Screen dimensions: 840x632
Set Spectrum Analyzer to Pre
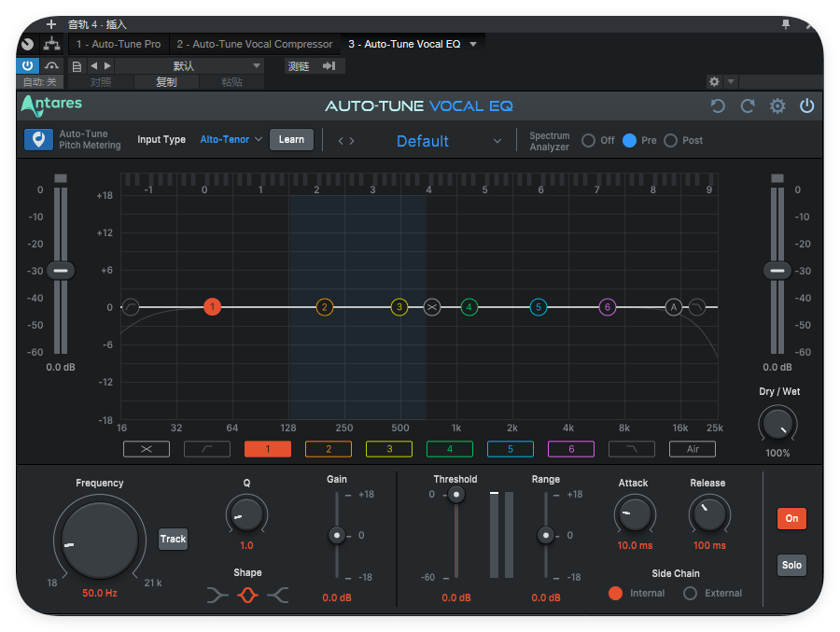(x=629, y=140)
